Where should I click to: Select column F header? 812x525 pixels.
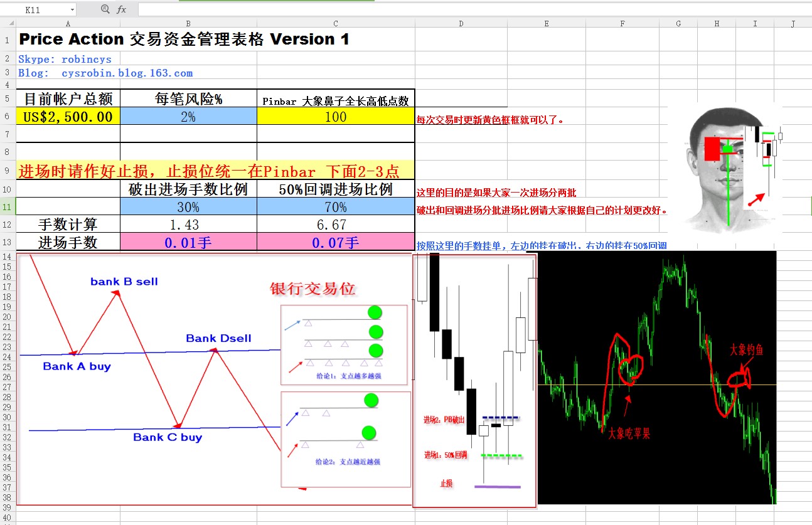pyautogui.click(x=622, y=24)
